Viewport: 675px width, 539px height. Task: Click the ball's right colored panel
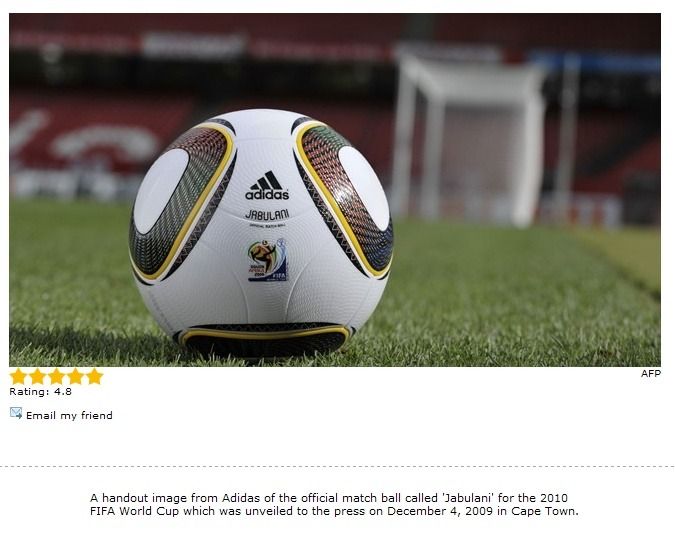(x=344, y=198)
